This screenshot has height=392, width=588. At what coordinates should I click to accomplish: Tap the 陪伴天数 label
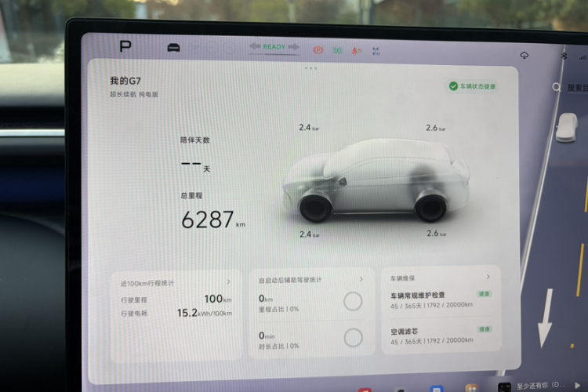pos(195,140)
